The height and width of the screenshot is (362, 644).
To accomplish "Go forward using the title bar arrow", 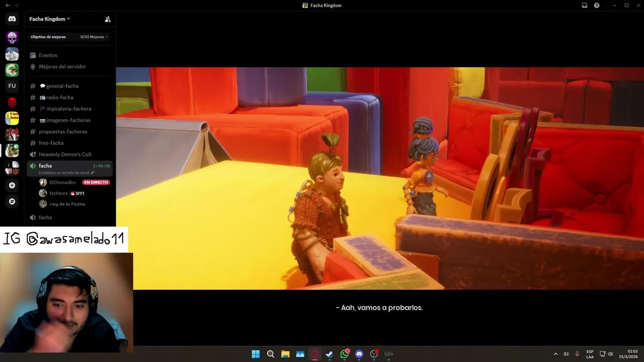I will click(17, 5).
